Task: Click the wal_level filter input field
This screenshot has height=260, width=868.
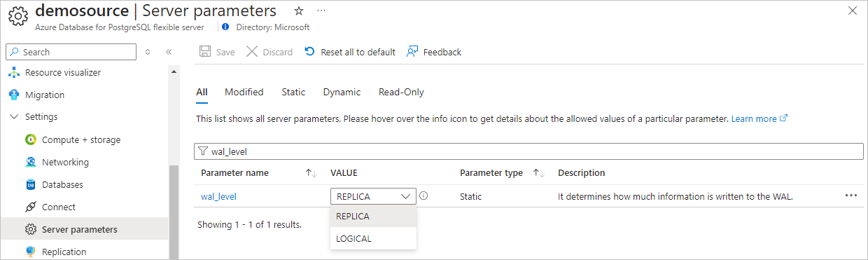Action: point(528,151)
